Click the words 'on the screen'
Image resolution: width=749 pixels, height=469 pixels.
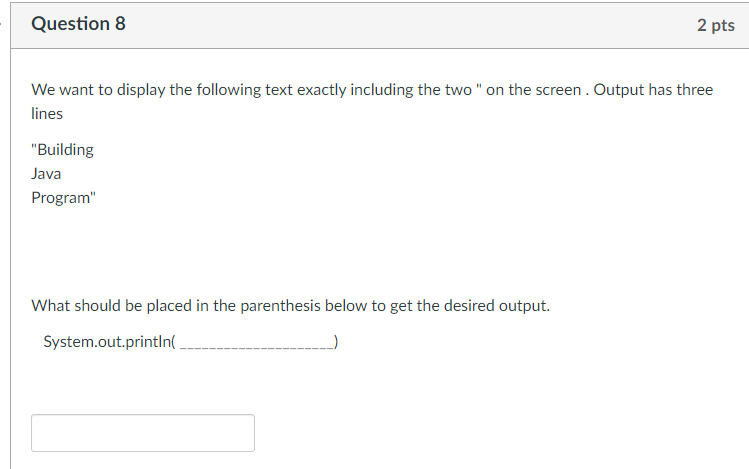click(534, 89)
